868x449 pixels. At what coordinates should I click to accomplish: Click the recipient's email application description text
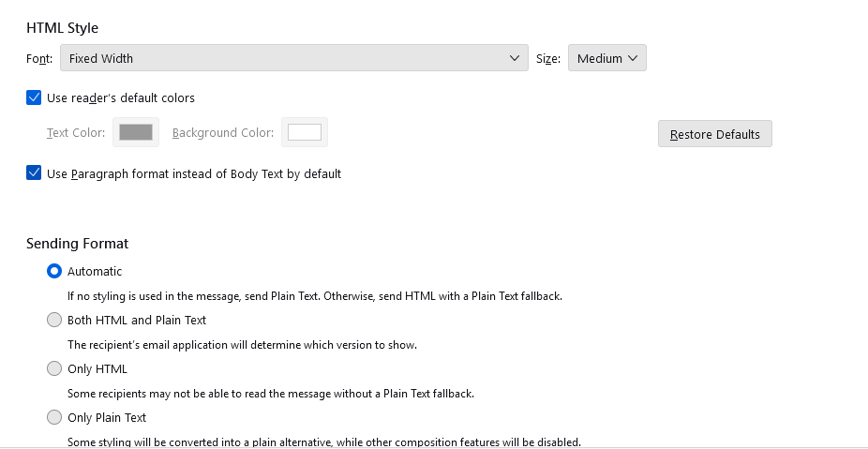coord(242,345)
